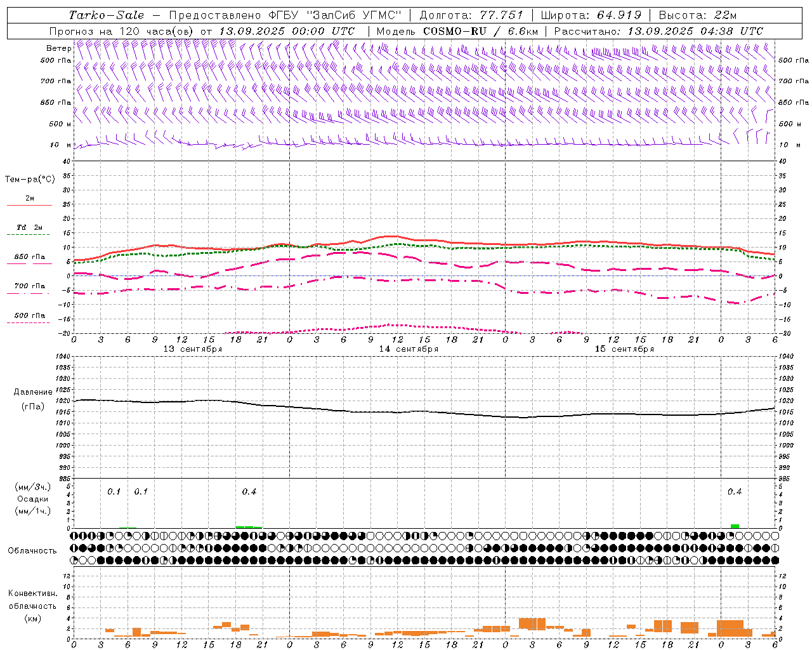Click the '13 сентября' date label
The height and width of the screenshot is (650, 812).
coord(193,349)
